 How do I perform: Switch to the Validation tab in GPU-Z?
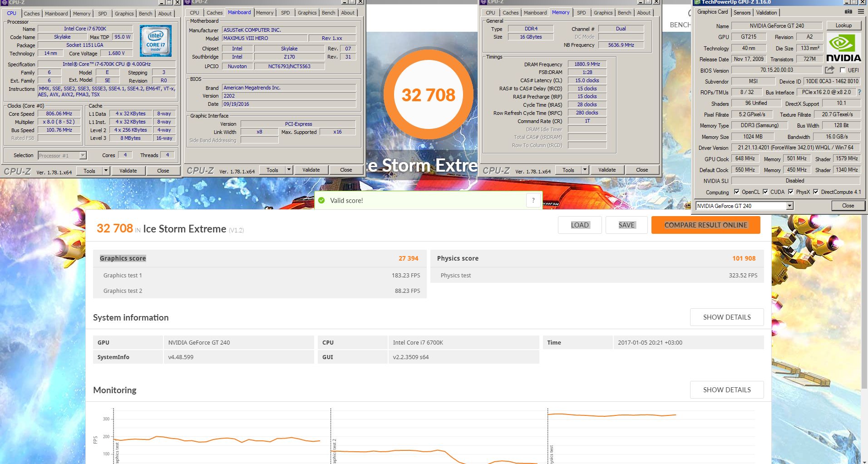[766, 12]
